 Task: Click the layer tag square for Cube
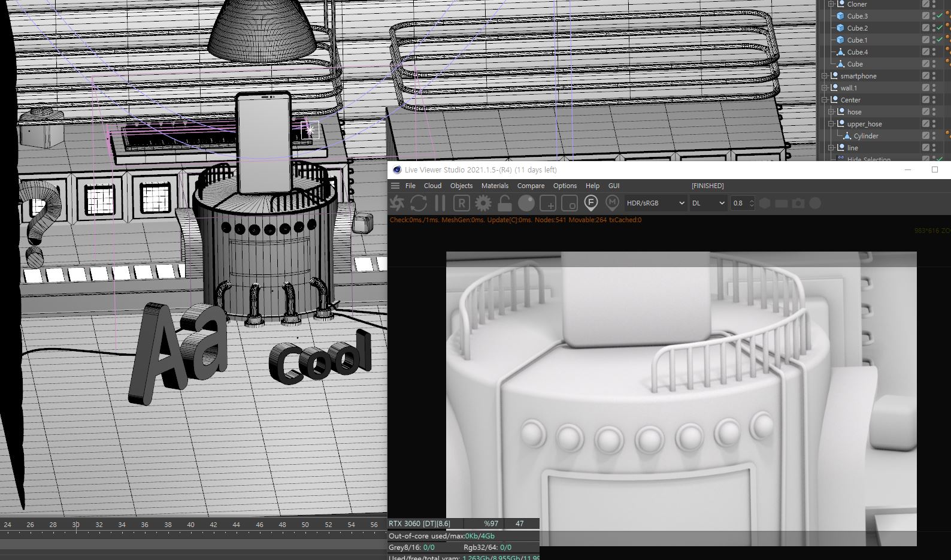tap(926, 64)
